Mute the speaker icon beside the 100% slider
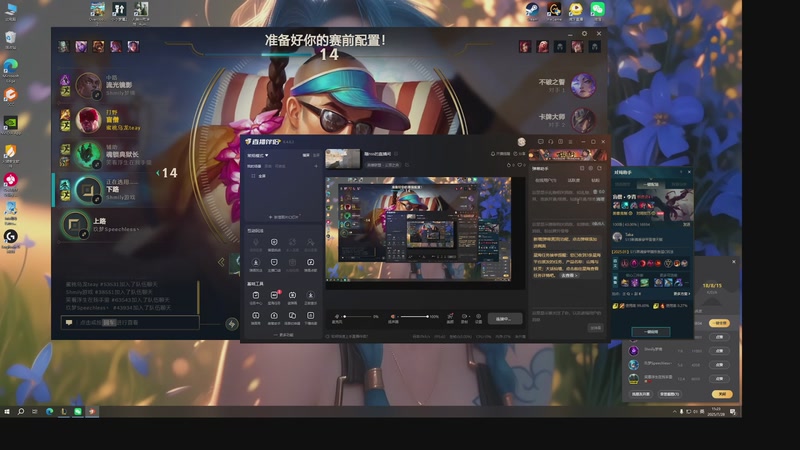Image resolution: width=800 pixels, height=450 pixels. point(393,316)
